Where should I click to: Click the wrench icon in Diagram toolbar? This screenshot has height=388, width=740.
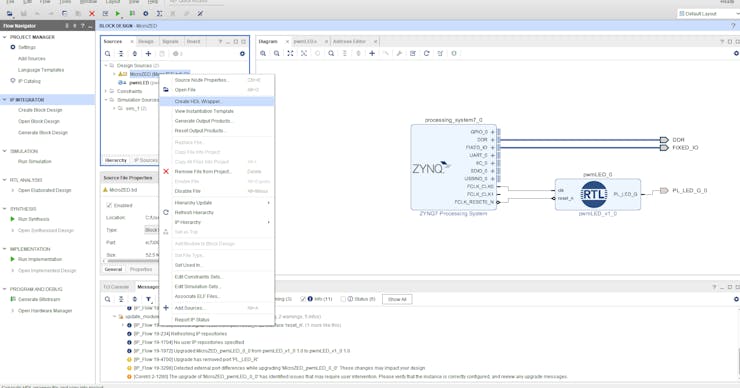(399, 53)
